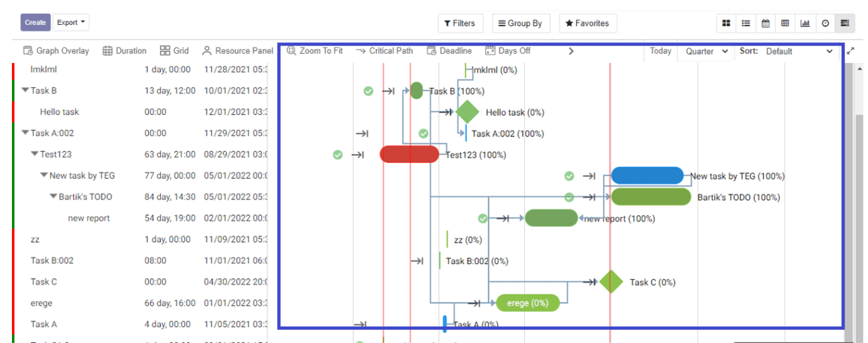Open the Group By menu

coord(520,23)
